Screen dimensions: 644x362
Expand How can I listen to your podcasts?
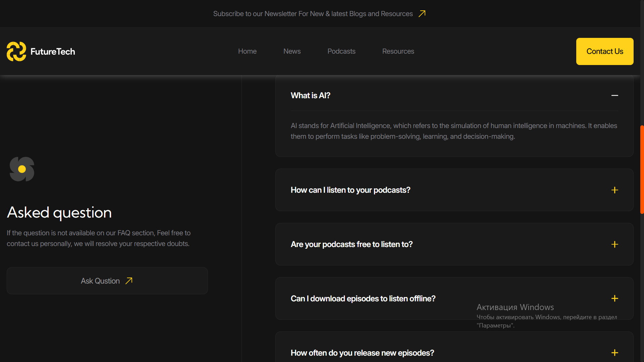coord(614,190)
